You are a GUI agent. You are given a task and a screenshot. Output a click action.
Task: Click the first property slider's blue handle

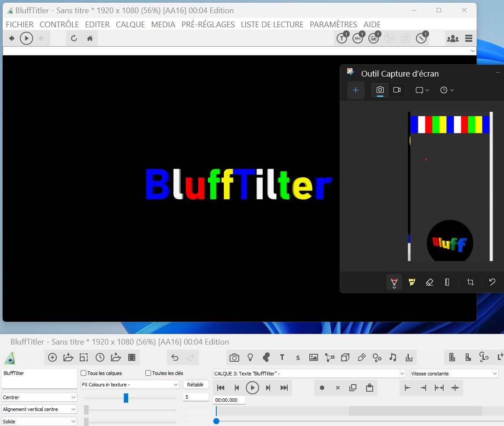pos(126,398)
